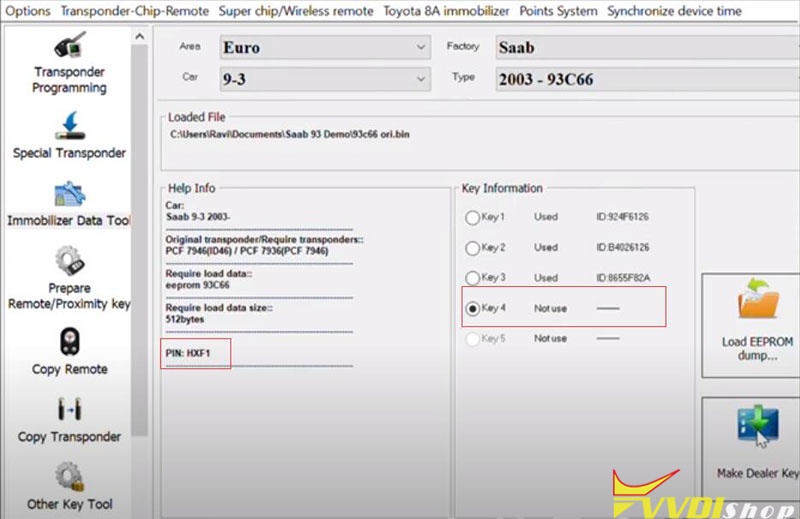The image size is (800, 519).
Task: Open the Area dropdown showing Euro
Action: tap(325, 47)
